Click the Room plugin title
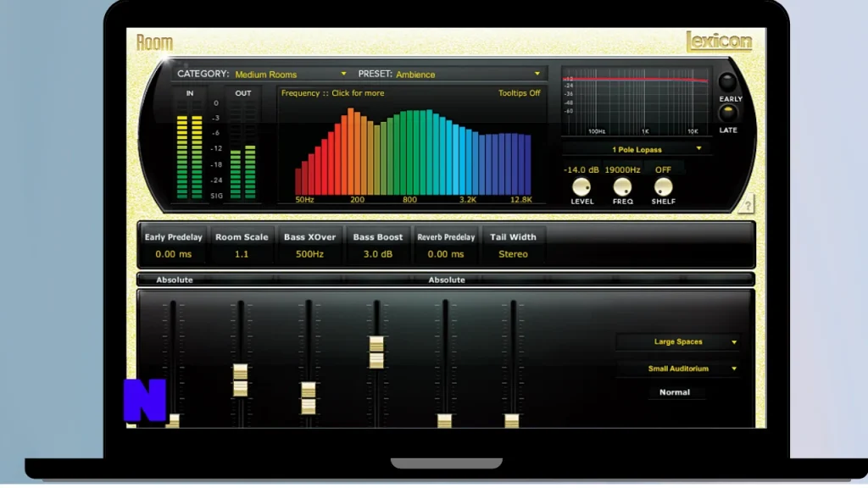Image resolution: width=868 pixels, height=488 pixels. point(154,42)
